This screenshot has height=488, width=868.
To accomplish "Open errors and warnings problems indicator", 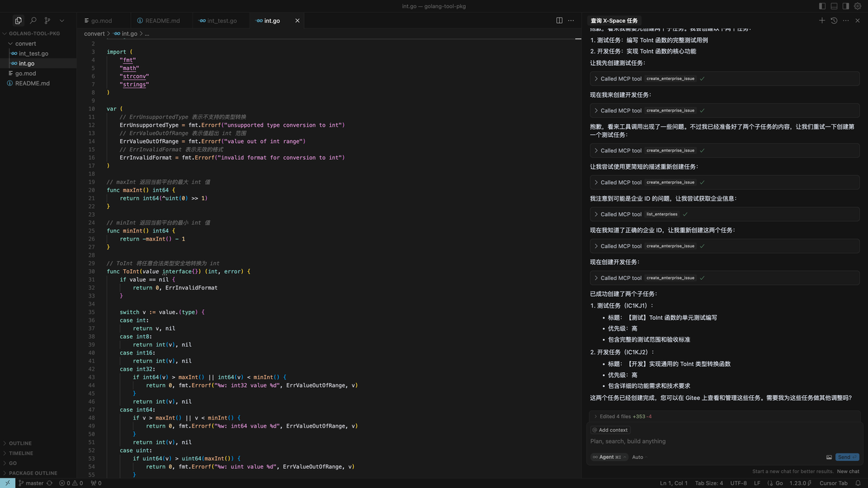I will click(x=71, y=483).
